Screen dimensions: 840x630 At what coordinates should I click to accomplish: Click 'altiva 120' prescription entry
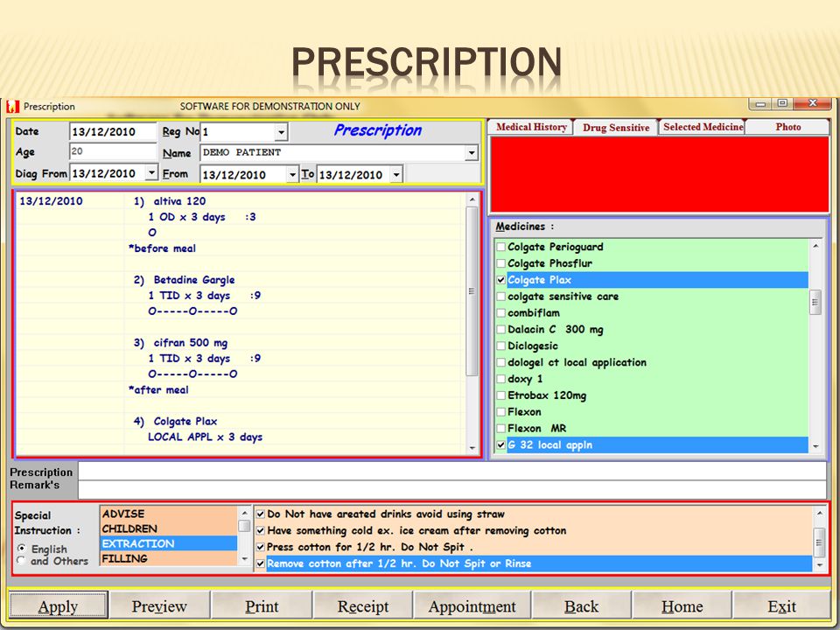point(178,201)
